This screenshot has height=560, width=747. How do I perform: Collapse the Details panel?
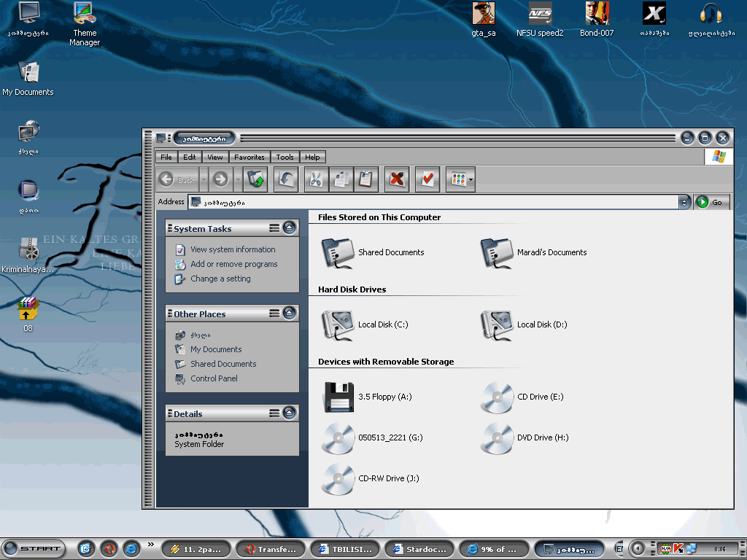coord(290,413)
